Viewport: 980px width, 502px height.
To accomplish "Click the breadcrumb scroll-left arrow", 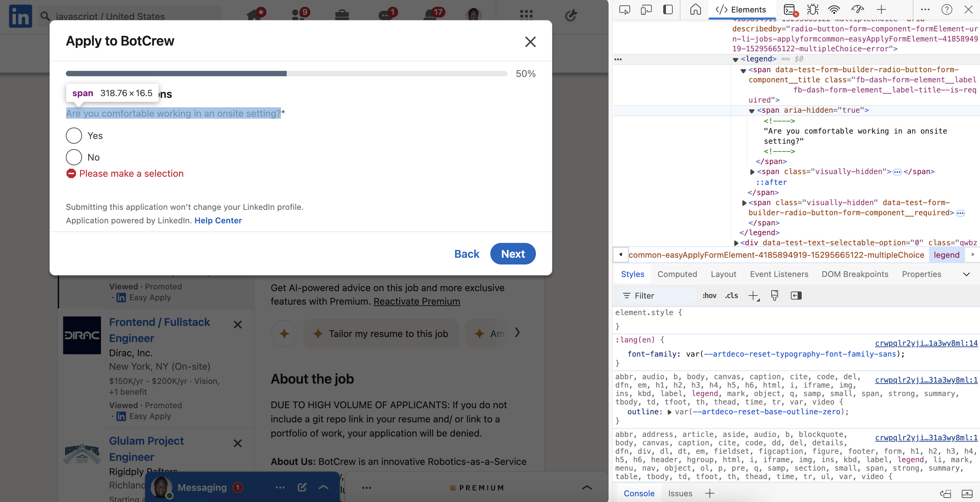I will click(620, 255).
